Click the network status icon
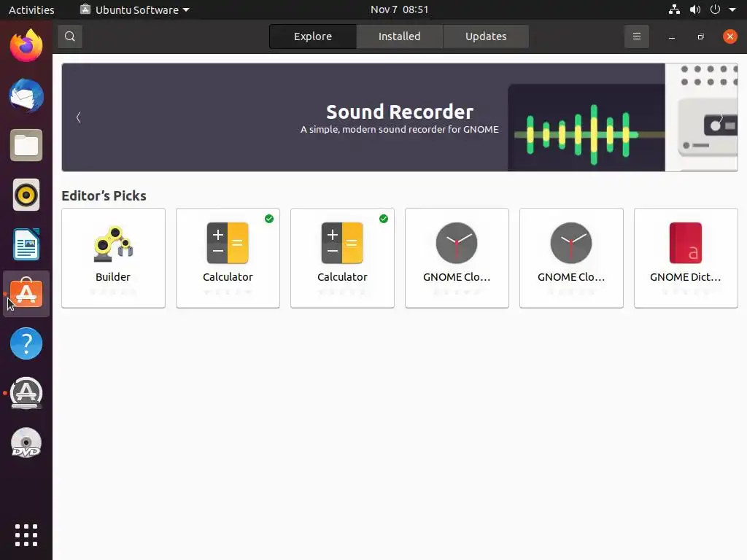This screenshot has width=747, height=560. (674, 9)
